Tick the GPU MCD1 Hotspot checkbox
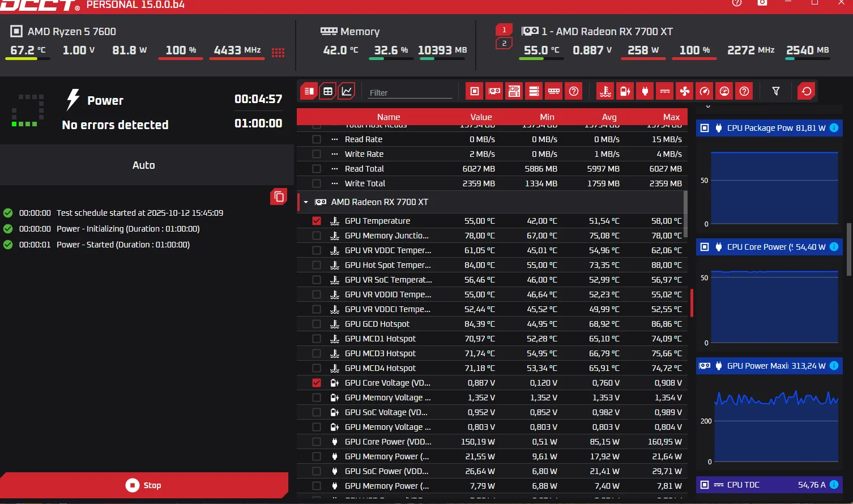Image resolution: width=853 pixels, height=504 pixels. (x=317, y=339)
